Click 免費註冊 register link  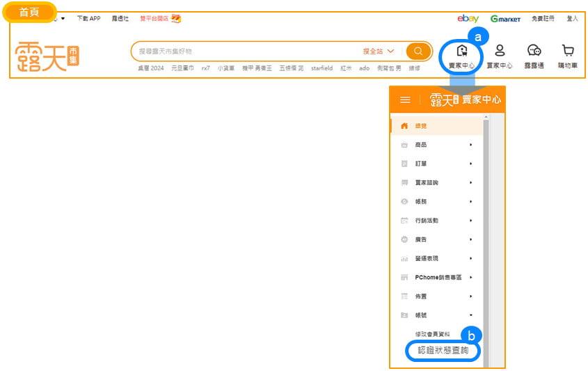point(543,19)
